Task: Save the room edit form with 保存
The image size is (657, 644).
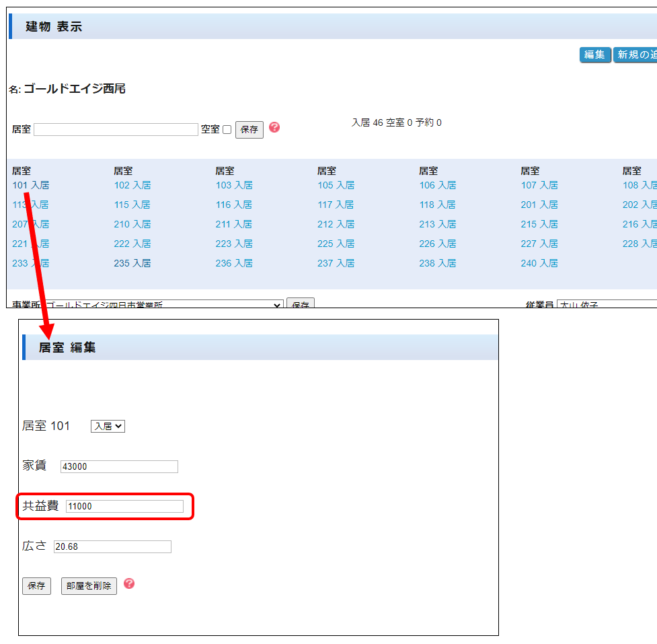Action: coord(36,586)
